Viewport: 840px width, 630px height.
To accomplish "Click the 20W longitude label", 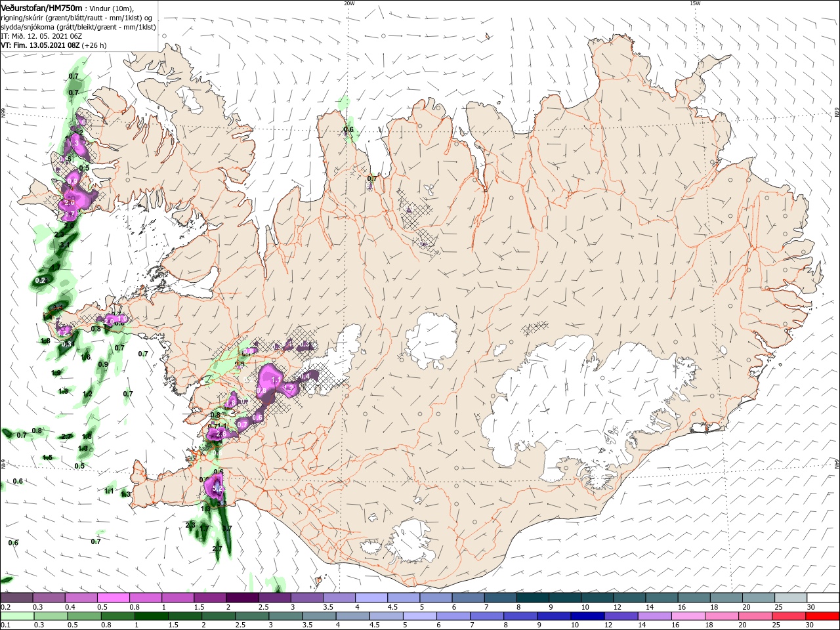I will click(349, 3).
